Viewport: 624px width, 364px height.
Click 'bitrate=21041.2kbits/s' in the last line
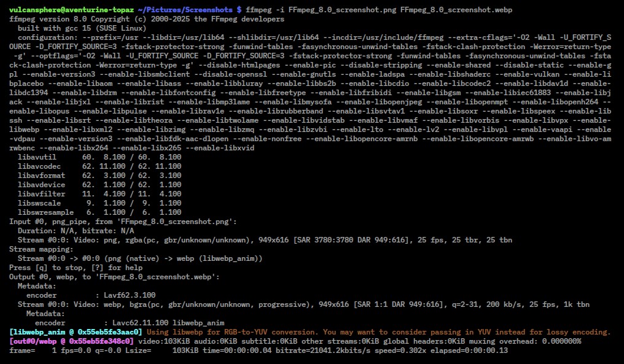point(322,350)
